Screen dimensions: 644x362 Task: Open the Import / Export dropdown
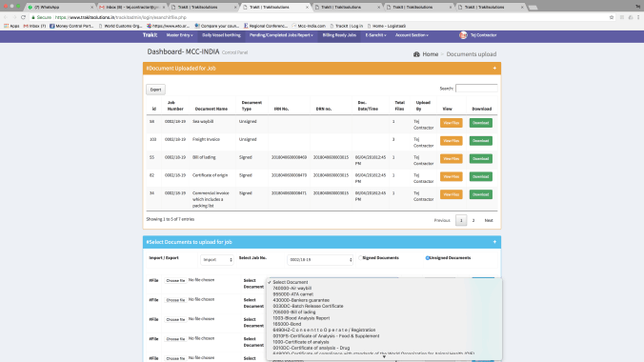pos(217,260)
